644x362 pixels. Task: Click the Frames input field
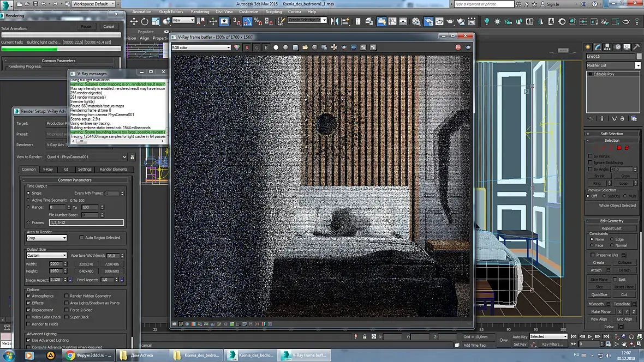[86, 222]
